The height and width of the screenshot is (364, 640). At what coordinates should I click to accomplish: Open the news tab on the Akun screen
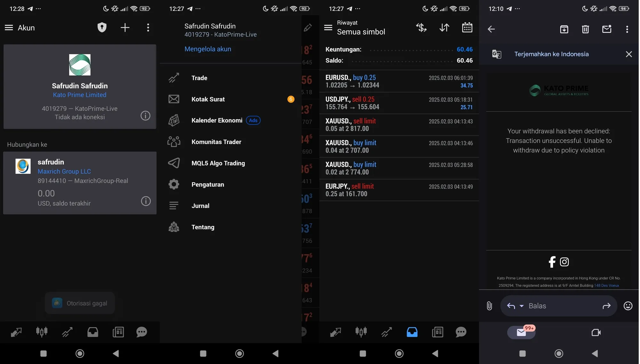coord(118,332)
